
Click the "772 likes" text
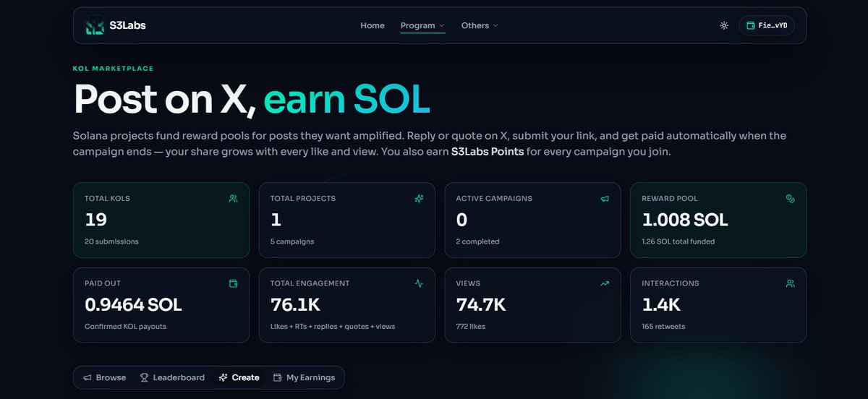(471, 327)
